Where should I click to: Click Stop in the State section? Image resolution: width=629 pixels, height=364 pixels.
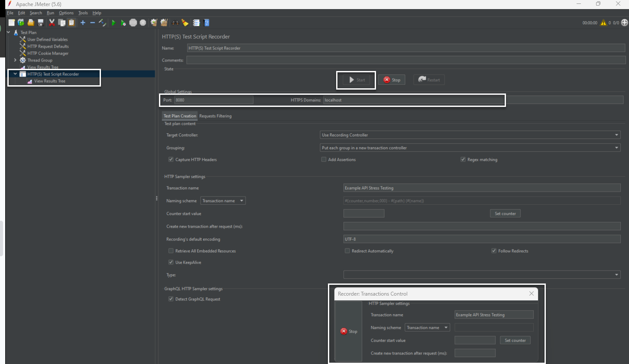(x=392, y=80)
